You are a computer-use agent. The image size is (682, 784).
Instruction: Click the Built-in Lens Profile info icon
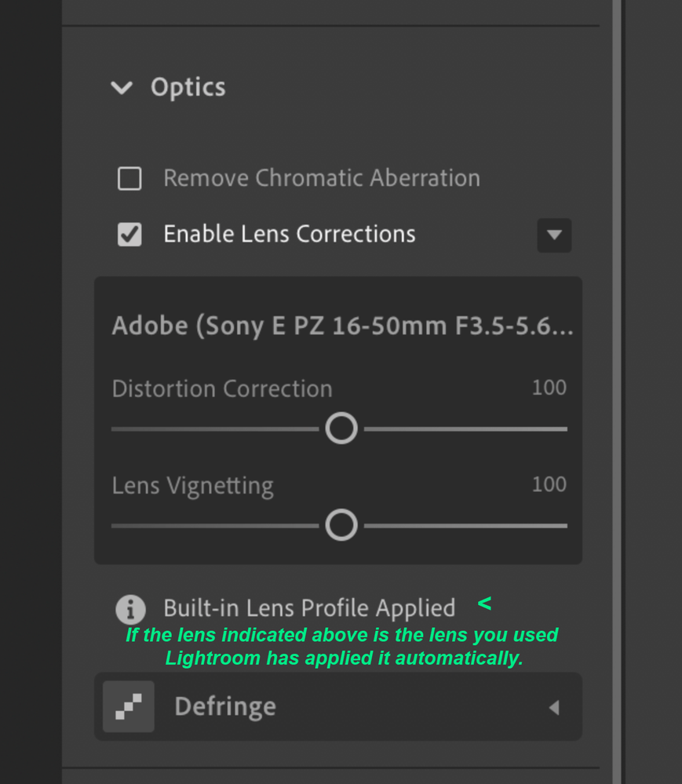pyautogui.click(x=130, y=610)
